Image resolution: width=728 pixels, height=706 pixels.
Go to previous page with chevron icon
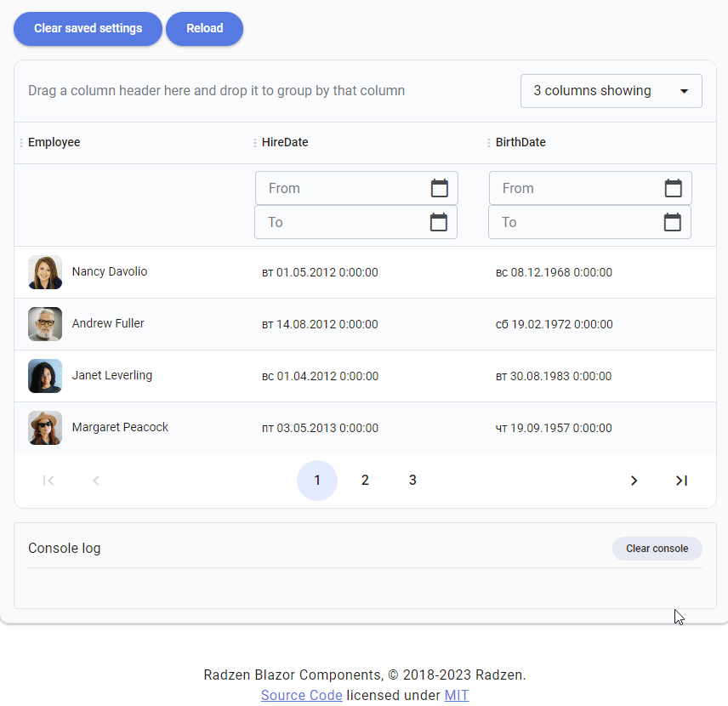(x=96, y=480)
